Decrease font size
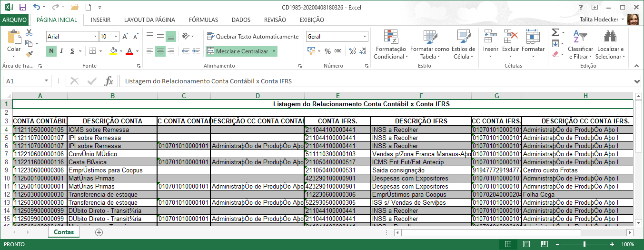 coord(135,37)
